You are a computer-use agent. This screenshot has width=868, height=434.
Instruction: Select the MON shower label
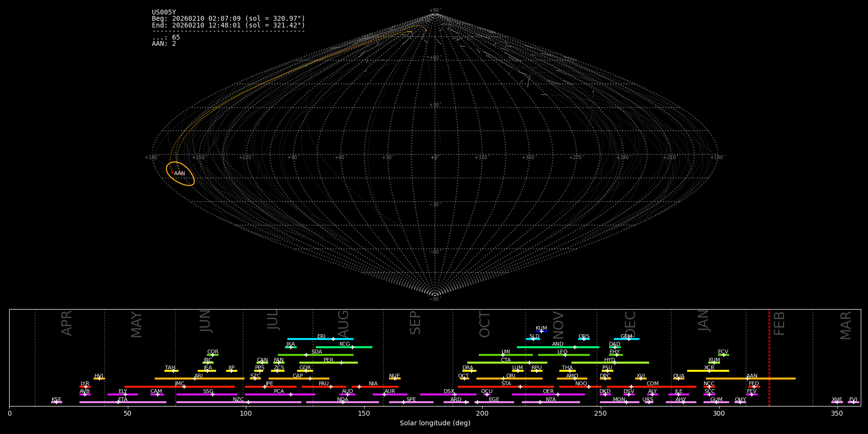(619, 400)
